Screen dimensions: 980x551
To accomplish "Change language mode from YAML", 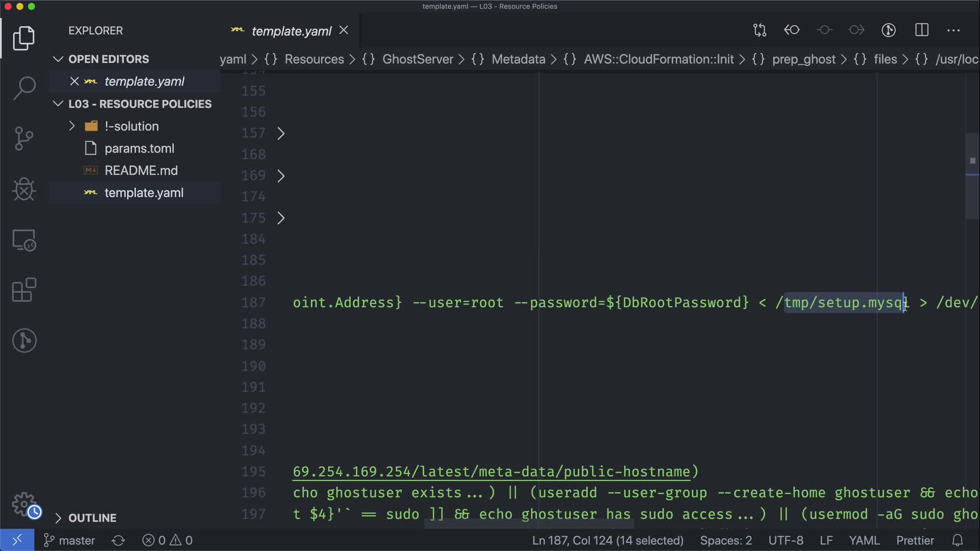I will [864, 540].
